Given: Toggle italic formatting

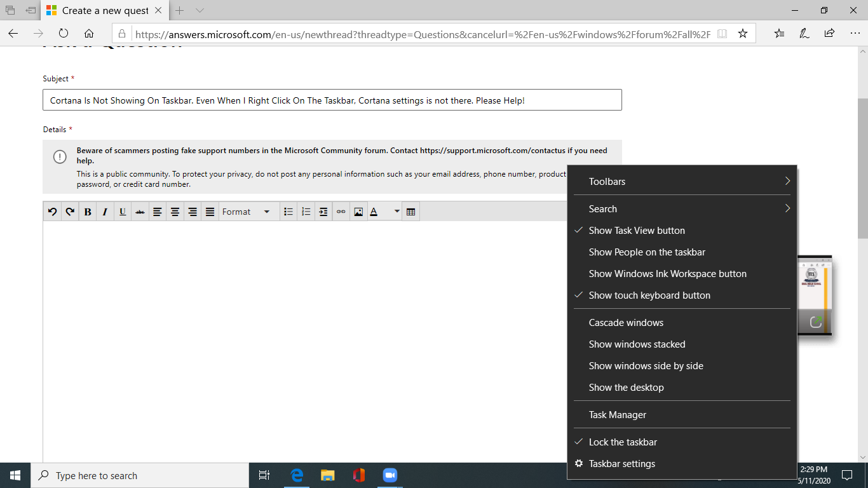Looking at the screenshot, I should tap(105, 212).
